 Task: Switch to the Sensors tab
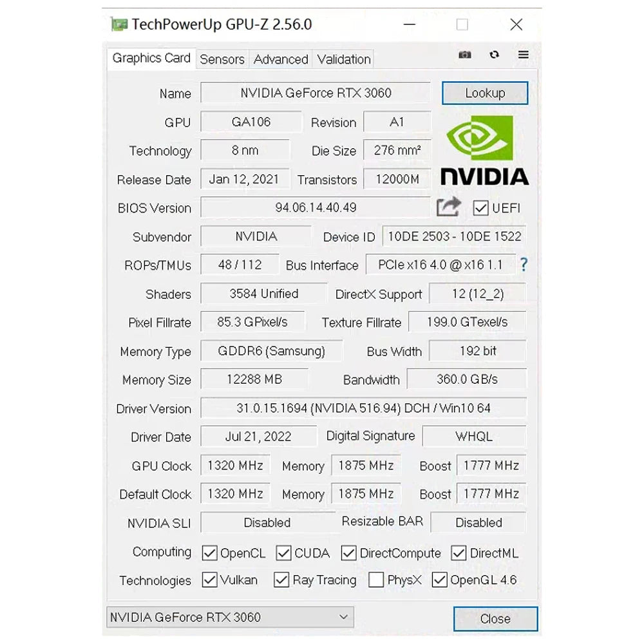click(222, 59)
